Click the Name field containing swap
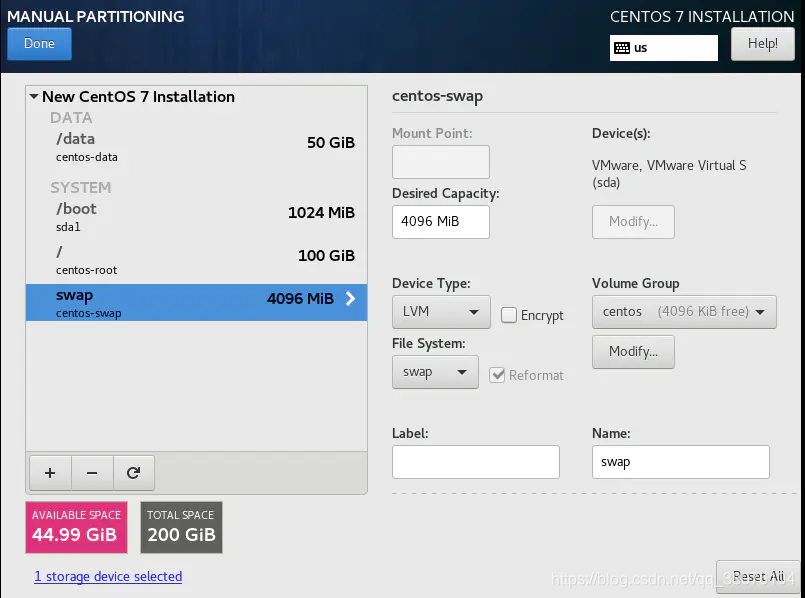The image size is (805, 598). click(x=681, y=462)
